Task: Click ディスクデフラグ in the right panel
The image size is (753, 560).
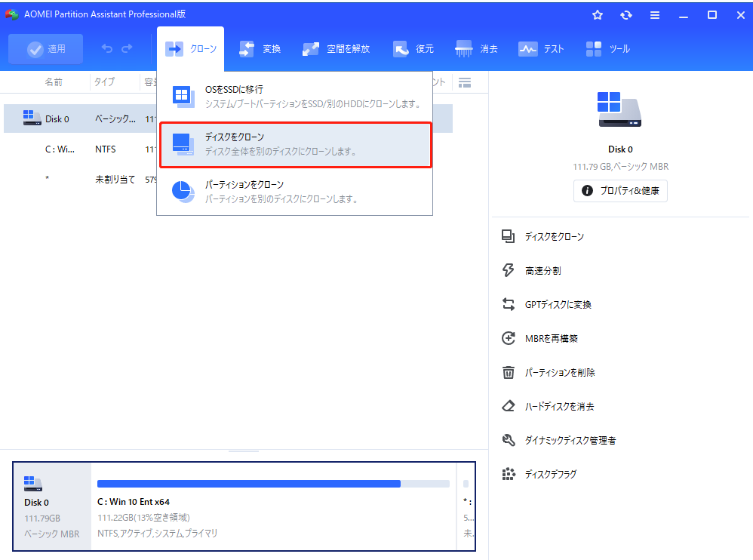Action: tap(550, 475)
